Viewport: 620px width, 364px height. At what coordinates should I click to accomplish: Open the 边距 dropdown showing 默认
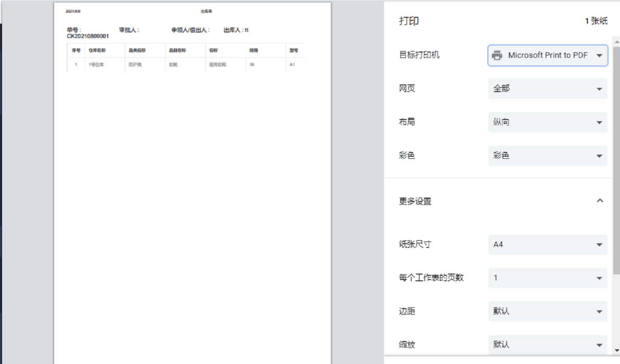[548, 311]
